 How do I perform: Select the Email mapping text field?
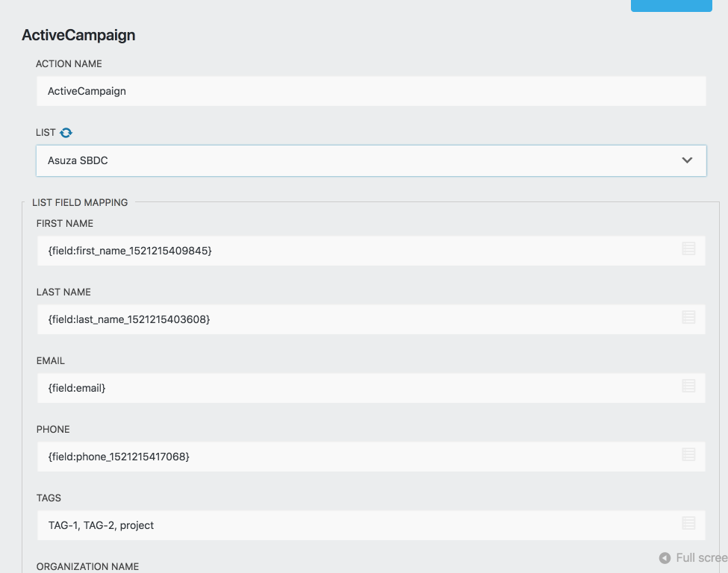click(x=358, y=388)
